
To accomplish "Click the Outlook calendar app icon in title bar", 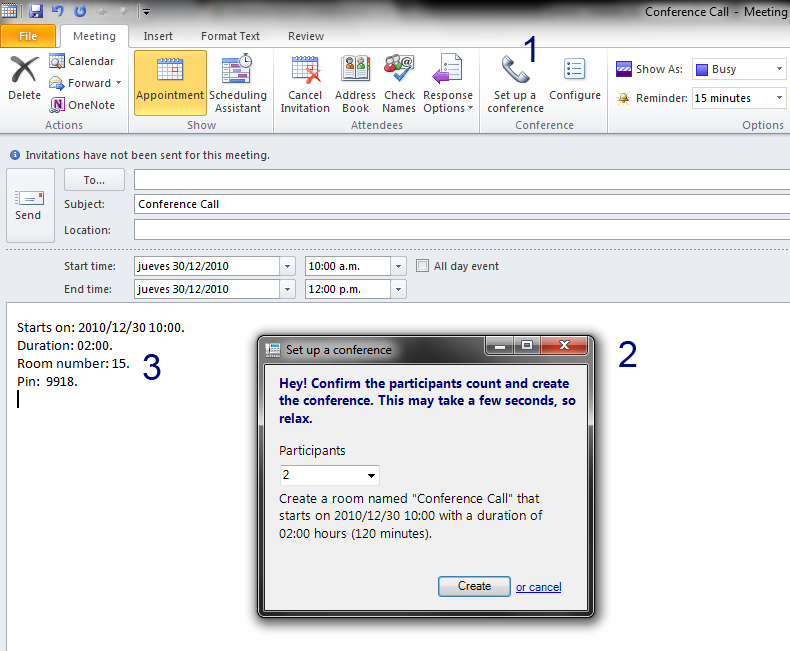I will tap(9, 11).
